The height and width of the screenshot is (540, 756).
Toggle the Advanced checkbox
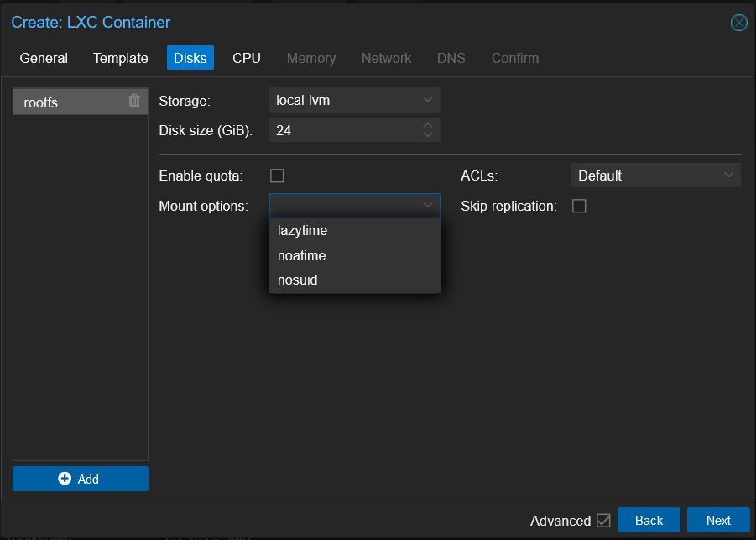pyautogui.click(x=605, y=520)
